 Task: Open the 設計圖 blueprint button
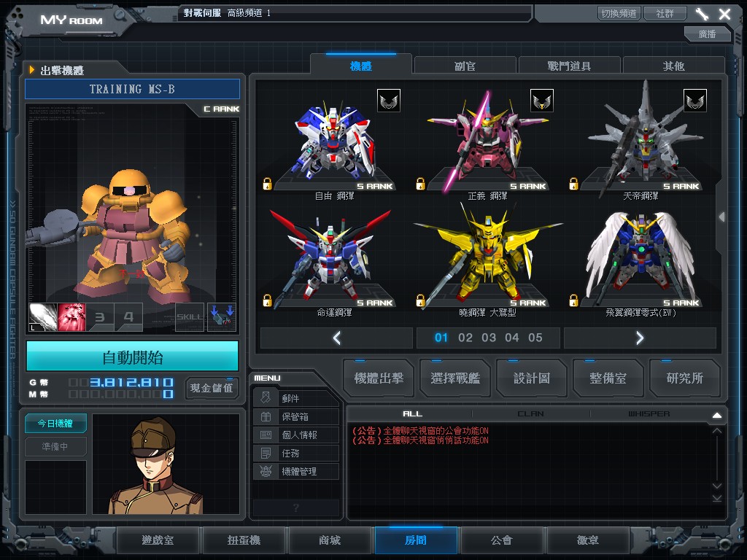point(532,378)
